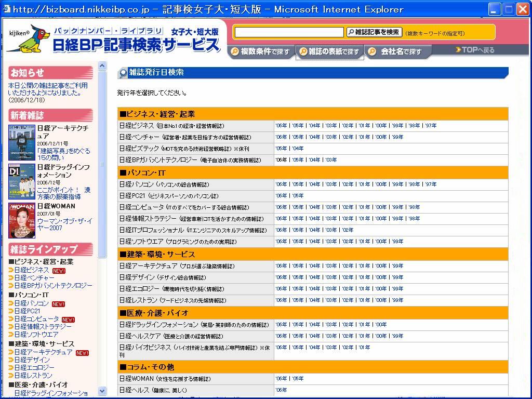Open '06年 in the 日経ヘルス table row

click(281, 390)
